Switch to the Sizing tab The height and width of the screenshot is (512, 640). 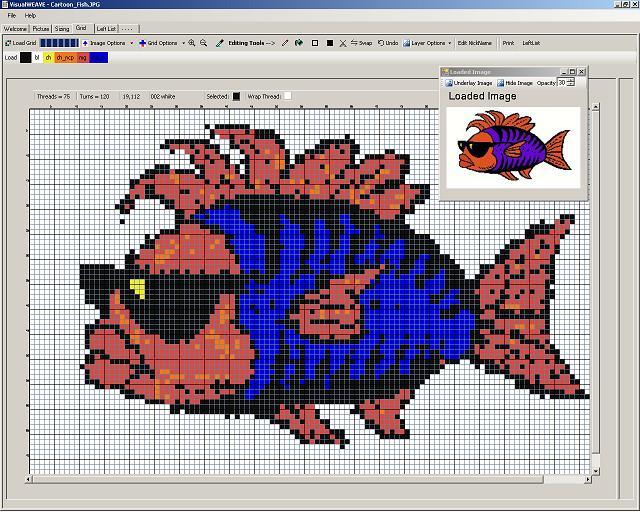point(62,29)
